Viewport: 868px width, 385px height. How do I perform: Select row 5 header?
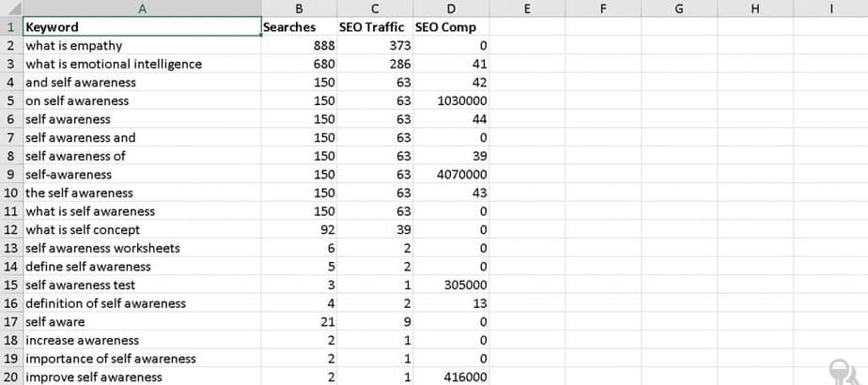click(11, 100)
